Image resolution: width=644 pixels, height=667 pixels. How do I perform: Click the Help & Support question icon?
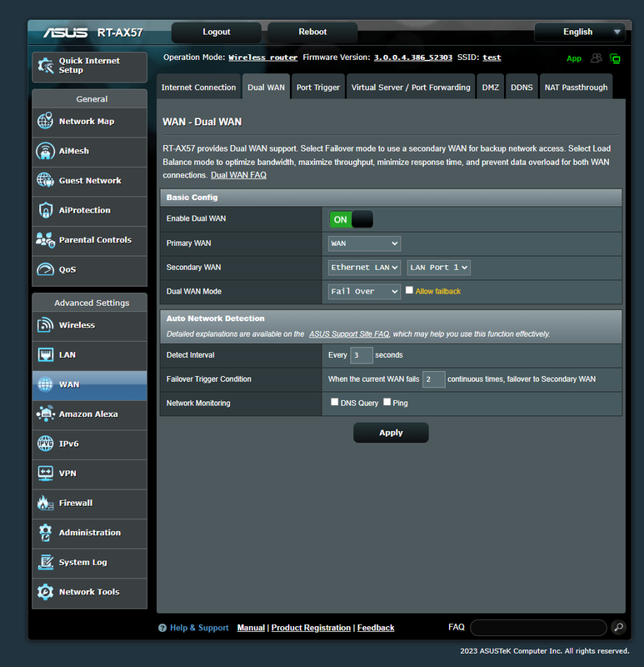tap(162, 628)
